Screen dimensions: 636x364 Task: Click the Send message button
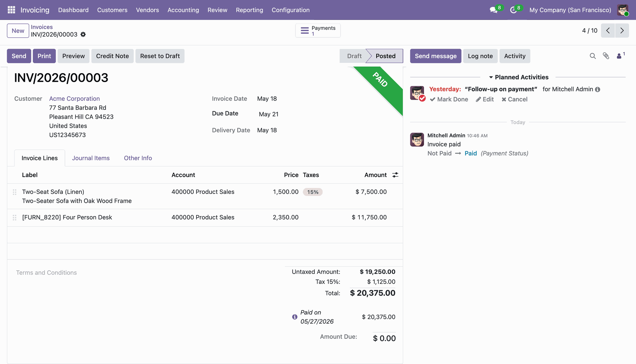click(436, 56)
